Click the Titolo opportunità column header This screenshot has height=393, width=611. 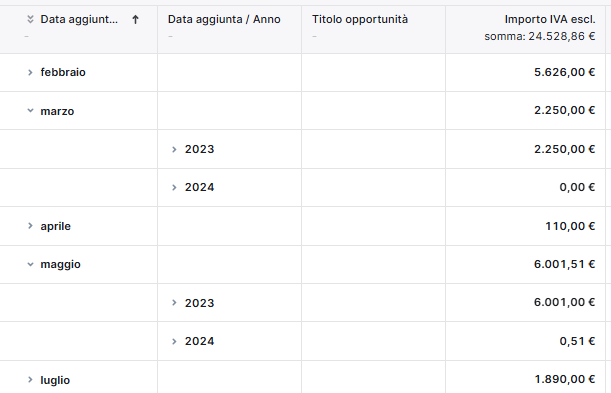point(360,19)
